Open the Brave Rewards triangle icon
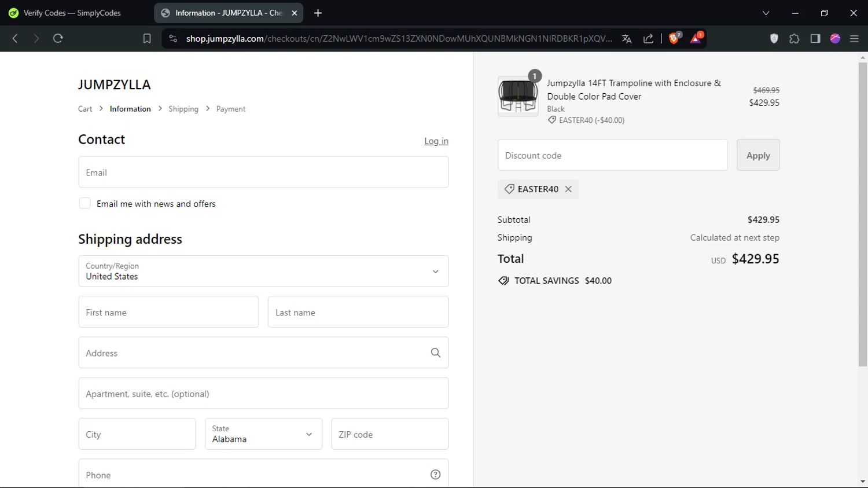 pyautogui.click(x=696, y=38)
